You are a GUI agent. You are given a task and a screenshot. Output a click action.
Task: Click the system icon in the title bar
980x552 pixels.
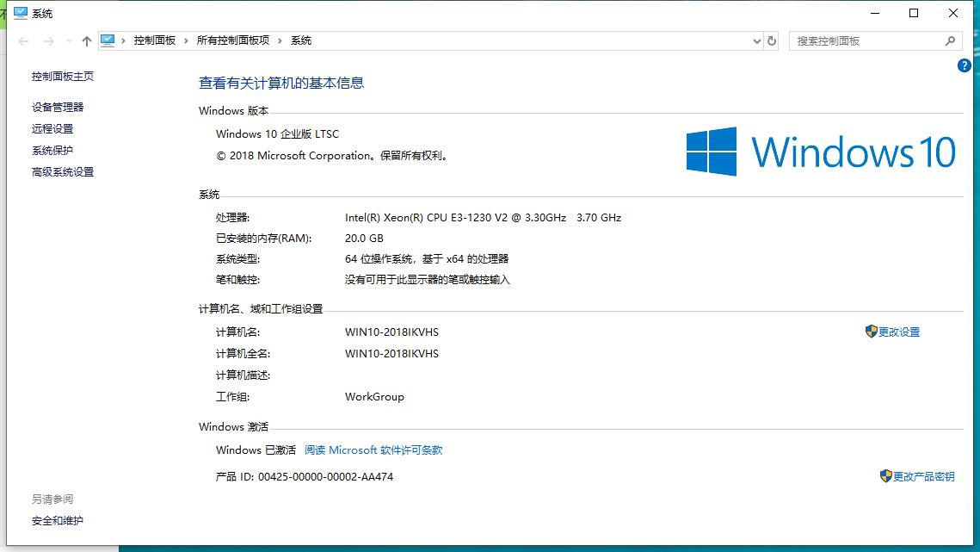pos(21,13)
